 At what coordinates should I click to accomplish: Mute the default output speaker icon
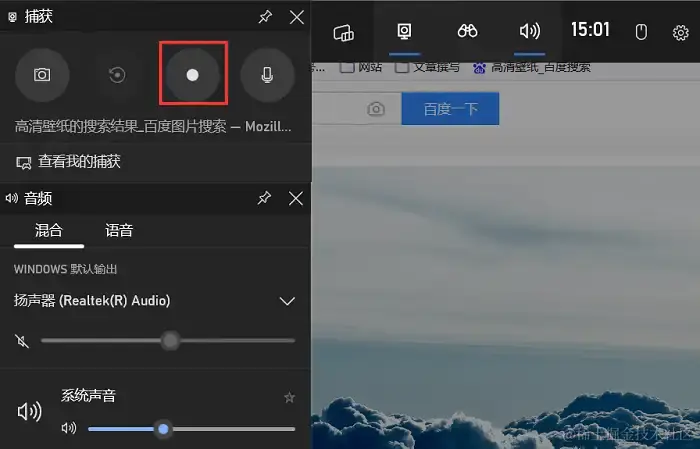tap(22, 341)
